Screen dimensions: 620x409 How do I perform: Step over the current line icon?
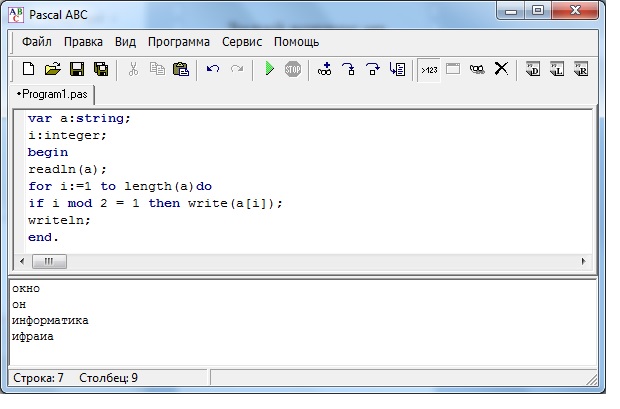pos(373,69)
